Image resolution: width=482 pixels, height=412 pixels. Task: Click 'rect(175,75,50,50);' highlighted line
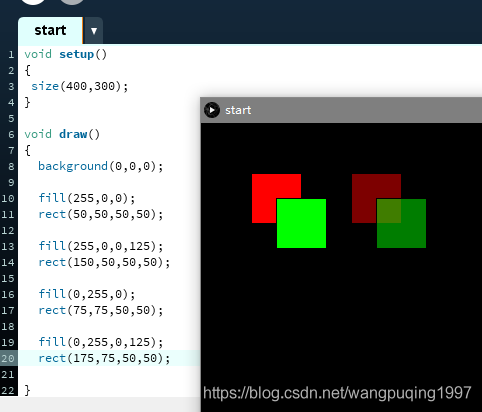(104, 358)
